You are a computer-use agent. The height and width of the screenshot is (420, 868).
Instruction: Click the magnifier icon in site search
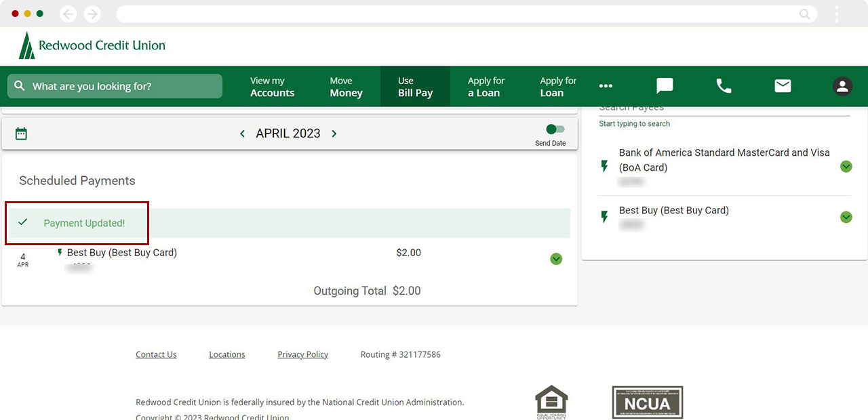20,86
